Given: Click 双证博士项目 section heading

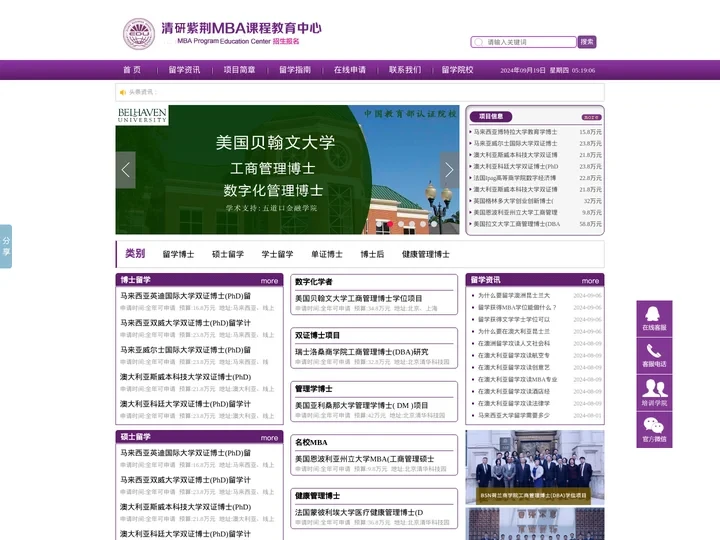Looking at the screenshot, I should click(x=317, y=336).
